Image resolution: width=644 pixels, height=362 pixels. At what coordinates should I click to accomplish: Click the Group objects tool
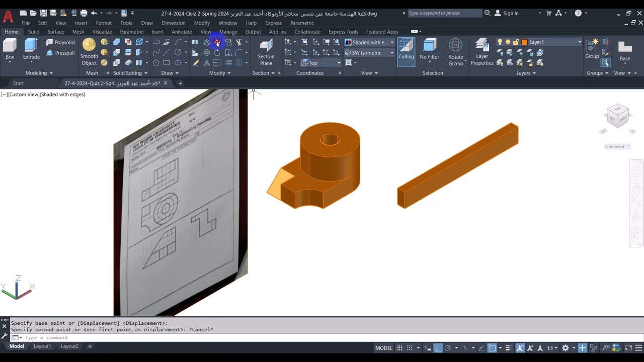[592, 49]
